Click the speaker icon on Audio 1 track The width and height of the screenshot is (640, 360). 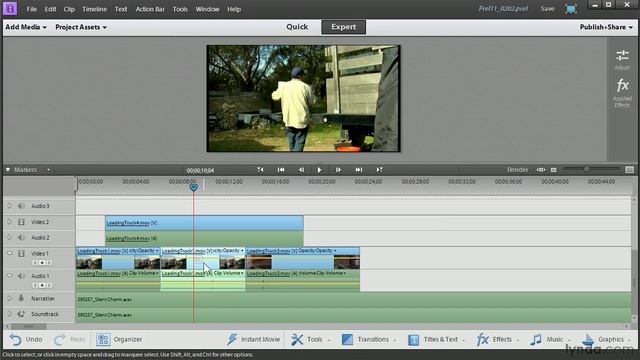[21, 276]
